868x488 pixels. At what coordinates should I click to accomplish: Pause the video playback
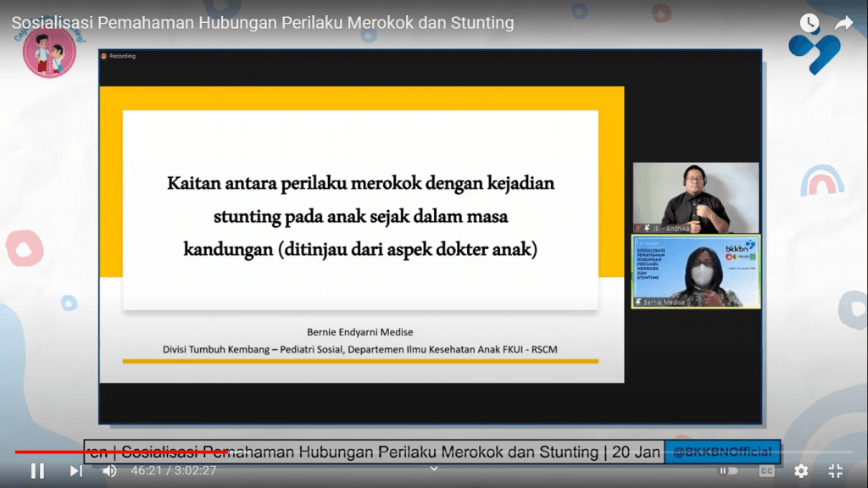pyautogui.click(x=37, y=471)
